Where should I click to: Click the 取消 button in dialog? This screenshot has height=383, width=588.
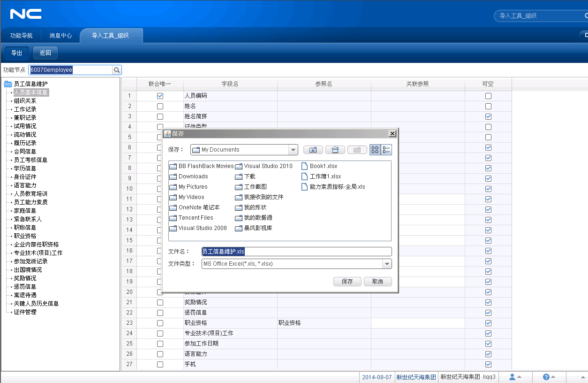[x=377, y=282]
